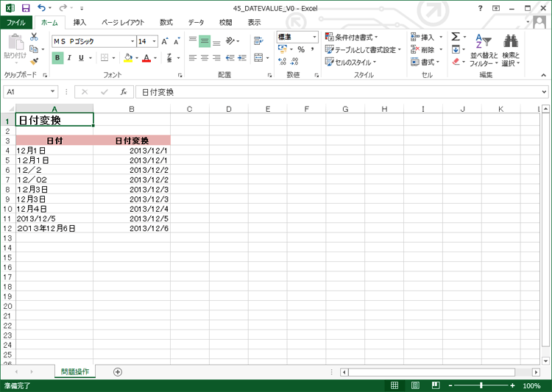Toggle italic formatting
This screenshot has height=392, width=552.
click(x=69, y=57)
